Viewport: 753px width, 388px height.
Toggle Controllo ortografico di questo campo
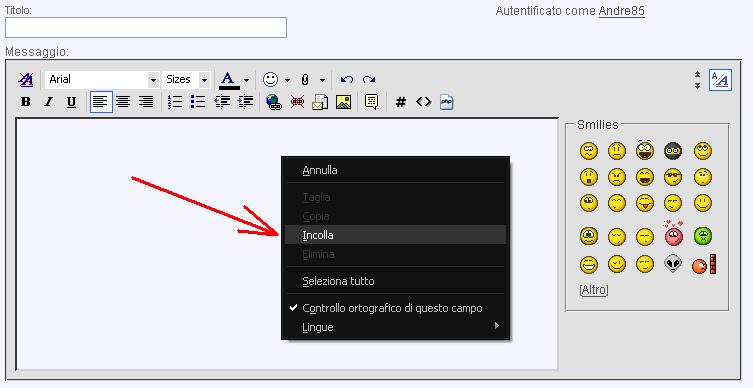tap(395, 308)
